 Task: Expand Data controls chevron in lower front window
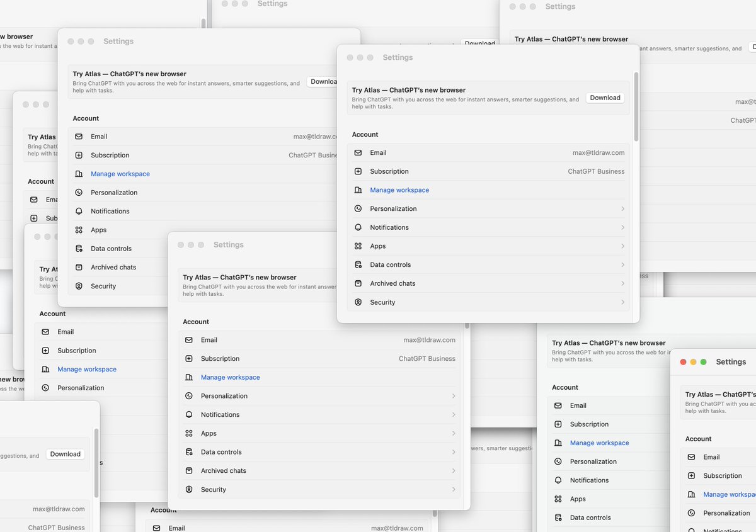[454, 452]
